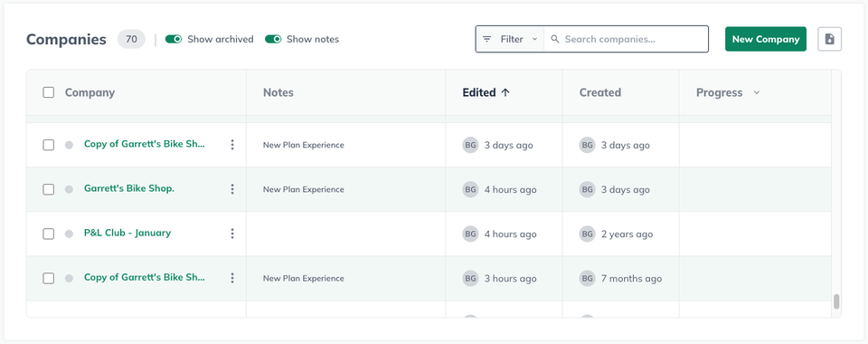Click the Companies heading
This screenshot has width=868, height=344.
pyautogui.click(x=66, y=39)
